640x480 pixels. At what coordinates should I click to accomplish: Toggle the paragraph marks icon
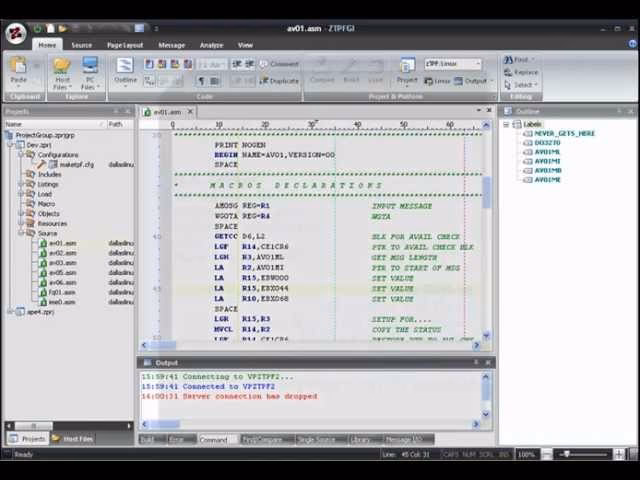tap(201, 81)
